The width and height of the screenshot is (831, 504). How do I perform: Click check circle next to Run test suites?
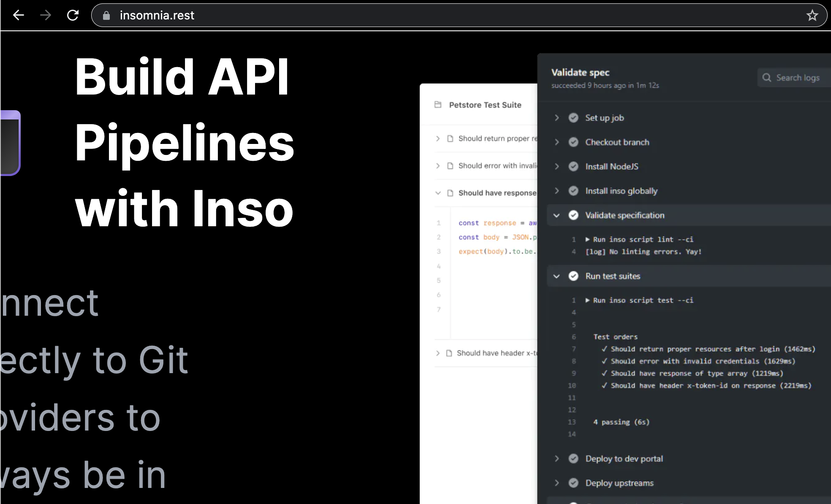(573, 276)
